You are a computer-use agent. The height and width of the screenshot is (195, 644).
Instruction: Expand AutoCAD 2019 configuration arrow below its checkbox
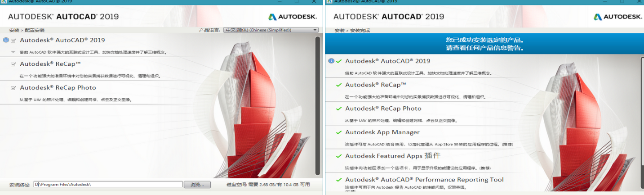coord(13,52)
